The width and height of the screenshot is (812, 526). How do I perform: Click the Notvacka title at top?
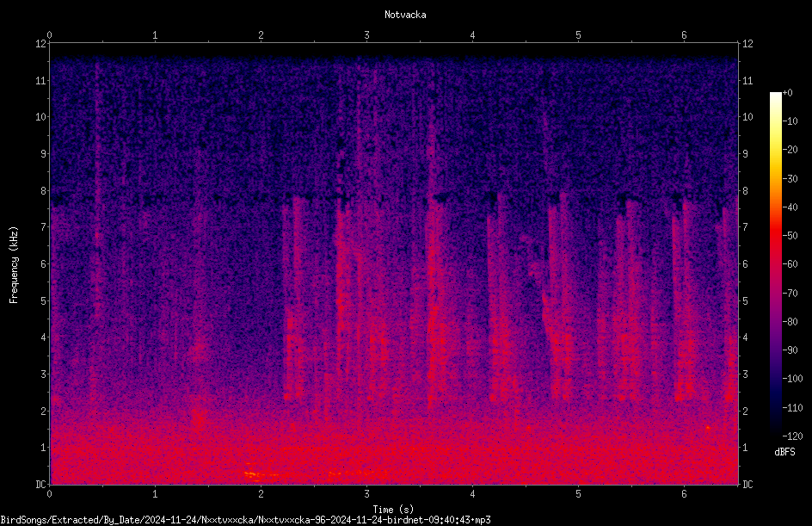click(405, 15)
